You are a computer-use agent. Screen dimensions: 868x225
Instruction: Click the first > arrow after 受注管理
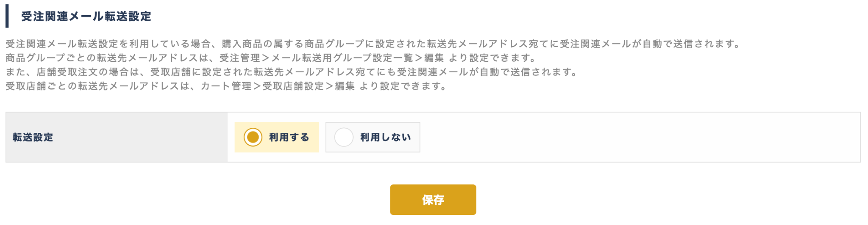[x=266, y=58]
